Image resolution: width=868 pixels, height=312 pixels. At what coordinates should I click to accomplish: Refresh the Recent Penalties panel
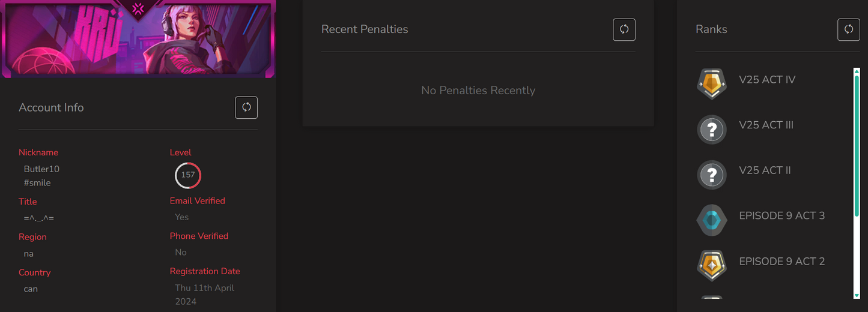[624, 29]
